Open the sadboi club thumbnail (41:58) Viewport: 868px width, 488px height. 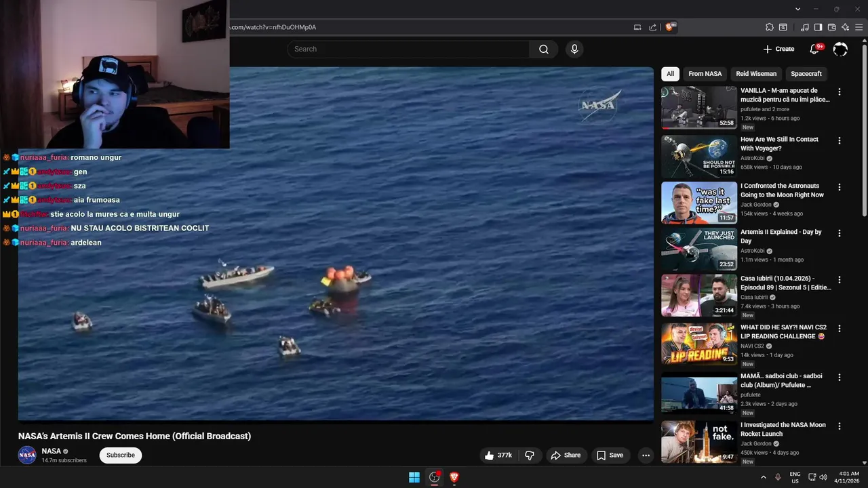point(698,392)
